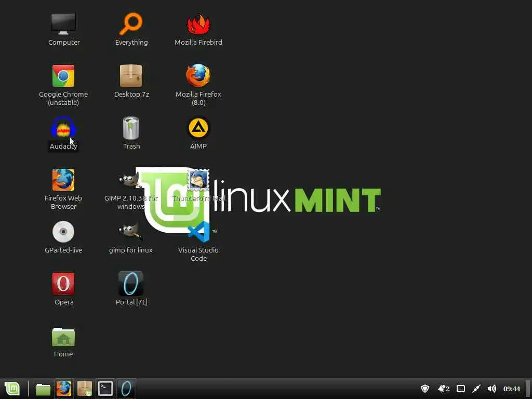Click the security shield tray icon
532x399 pixels.
425,389
